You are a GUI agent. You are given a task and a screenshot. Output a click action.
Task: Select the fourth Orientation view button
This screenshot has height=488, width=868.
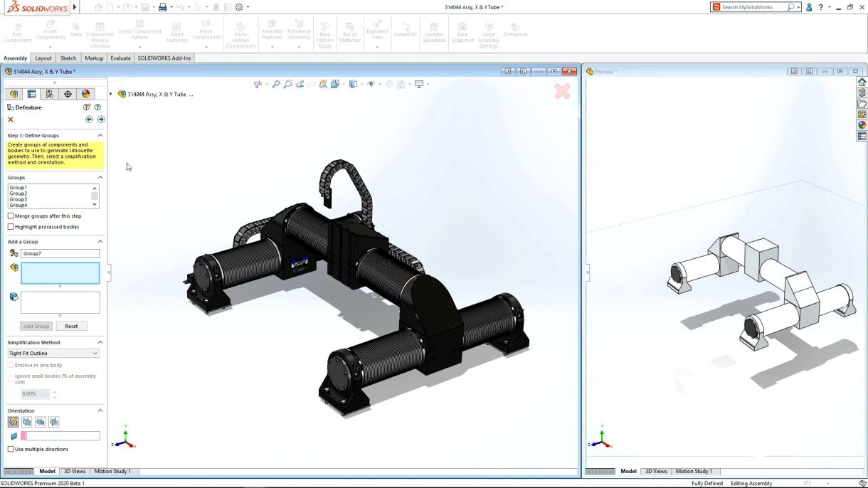(x=54, y=422)
